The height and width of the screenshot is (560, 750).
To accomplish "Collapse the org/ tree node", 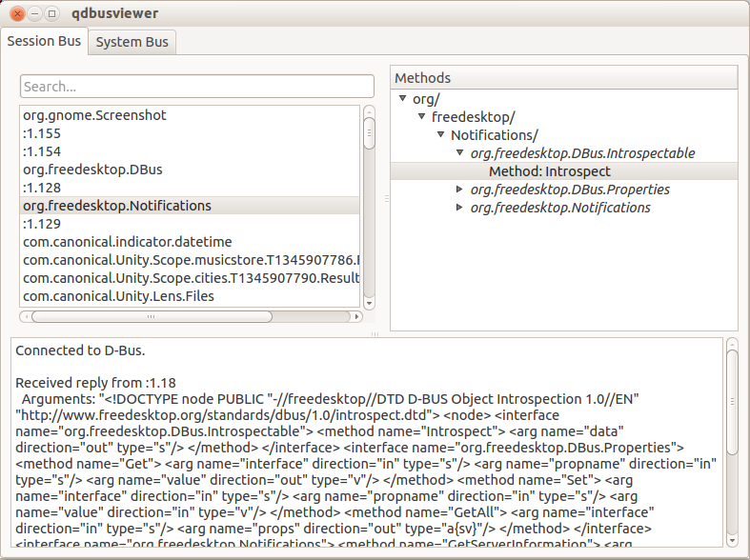I will (403, 98).
